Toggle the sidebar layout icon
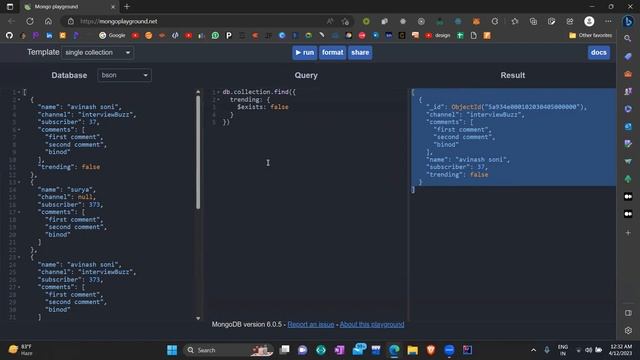Image resolution: width=640 pixels, height=360 pixels. coord(628,313)
